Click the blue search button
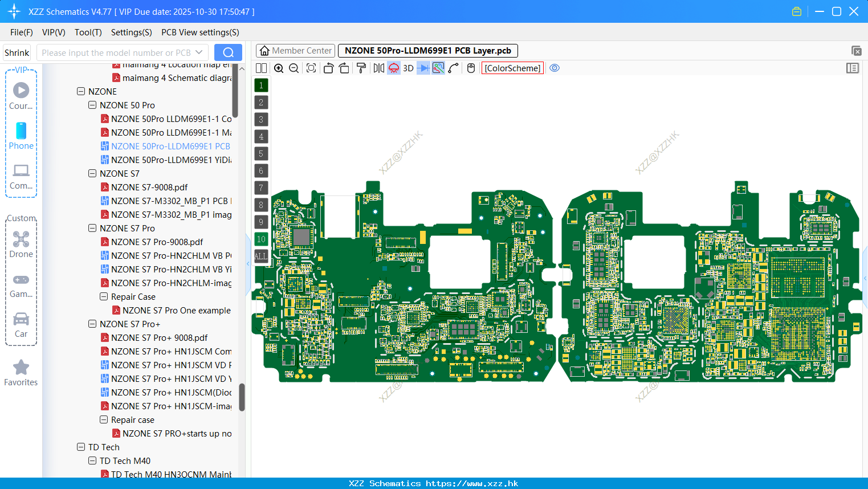868x489 pixels. click(228, 52)
